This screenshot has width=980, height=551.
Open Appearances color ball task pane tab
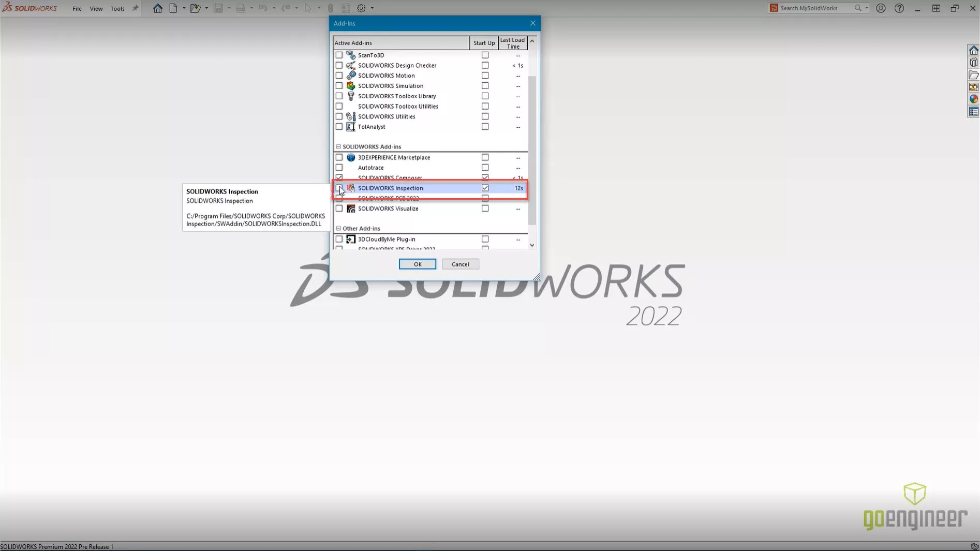[973, 99]
